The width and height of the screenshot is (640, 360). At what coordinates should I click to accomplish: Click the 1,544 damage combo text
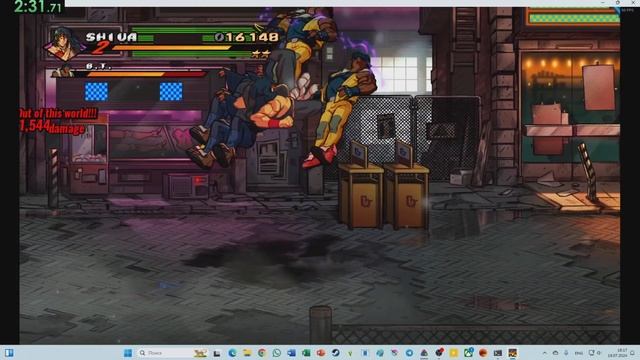(52, 127)
